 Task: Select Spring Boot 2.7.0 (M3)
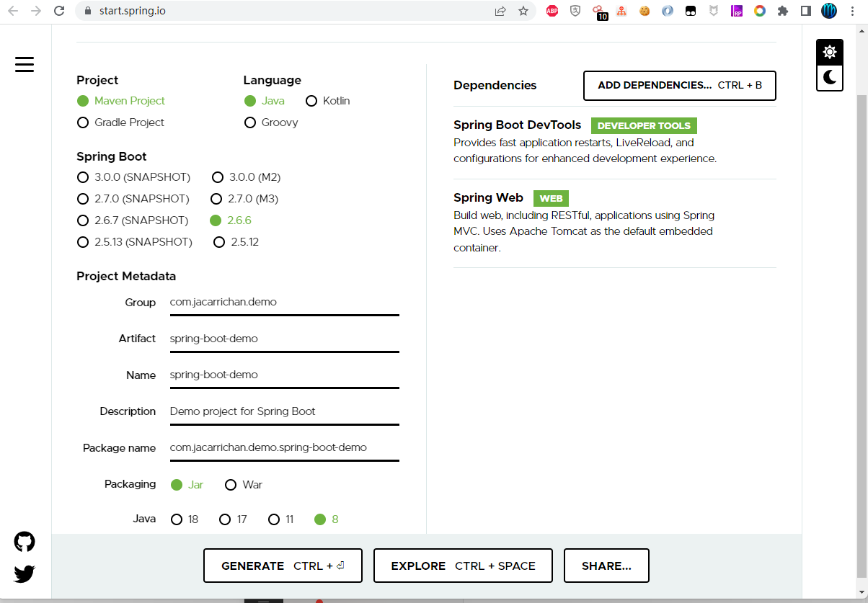tap(244, 199)
